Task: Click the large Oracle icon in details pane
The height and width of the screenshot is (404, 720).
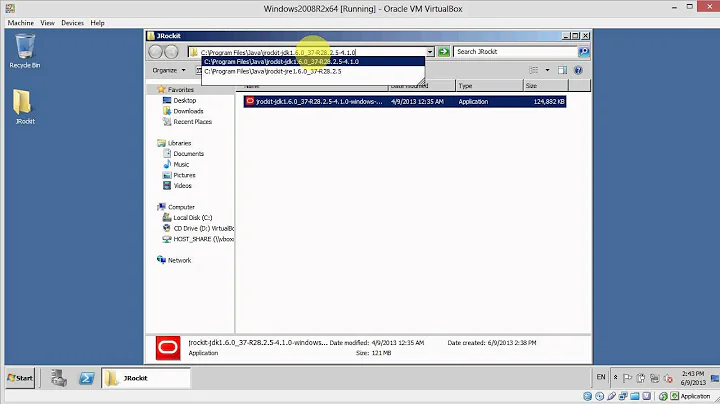Action: click(x=168, y=348)
